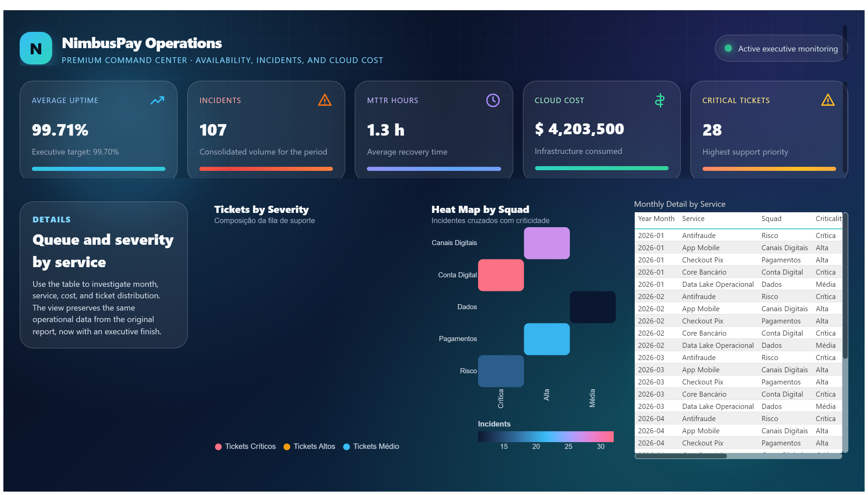
Task: Click the 99.71% uptime value
Action: (x=60, y=130)
